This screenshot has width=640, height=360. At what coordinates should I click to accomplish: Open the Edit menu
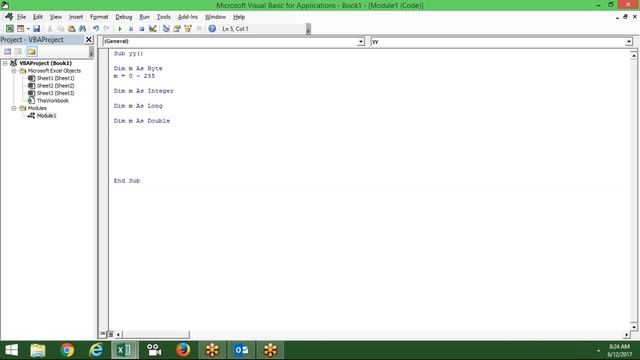pos(38,17)
